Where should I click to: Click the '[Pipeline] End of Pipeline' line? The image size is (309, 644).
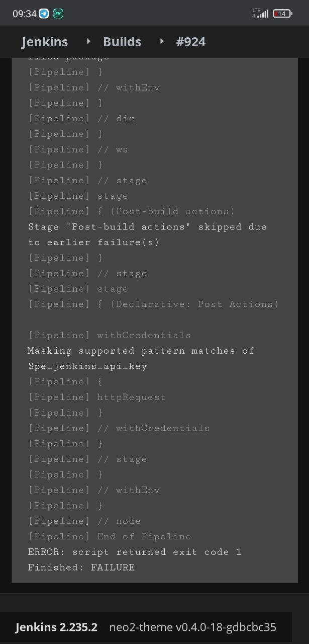(110, 536)
